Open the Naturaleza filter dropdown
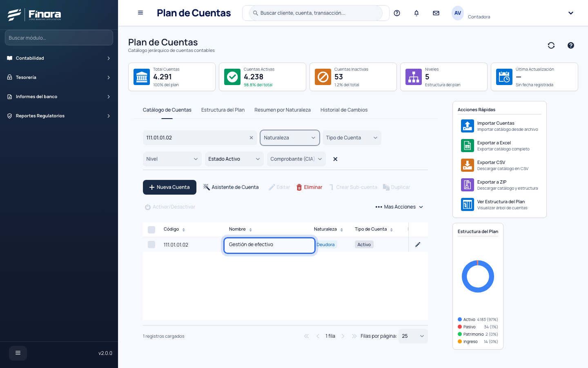 click(290, 138)
